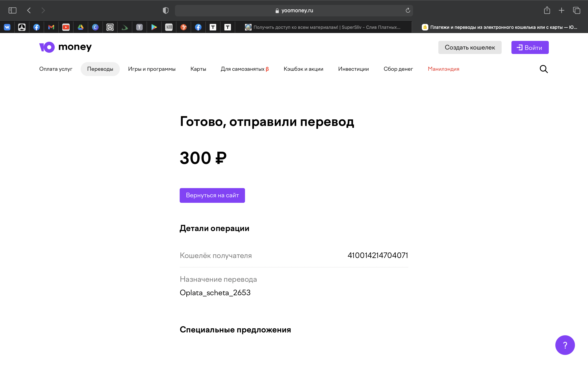The image size is (588, 368).
Task: Open the Safari share menu
Action: click(547, 10)
